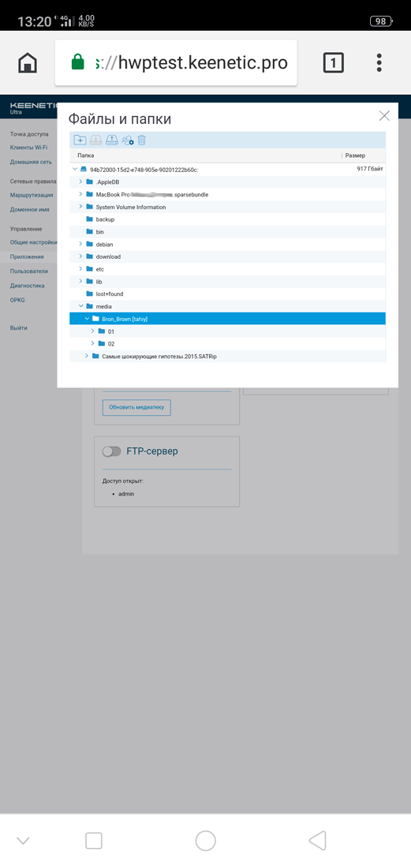Viewport: 411px width, 868px height.
Task: Create a new folder via toolbar icon
Action: 80,140
